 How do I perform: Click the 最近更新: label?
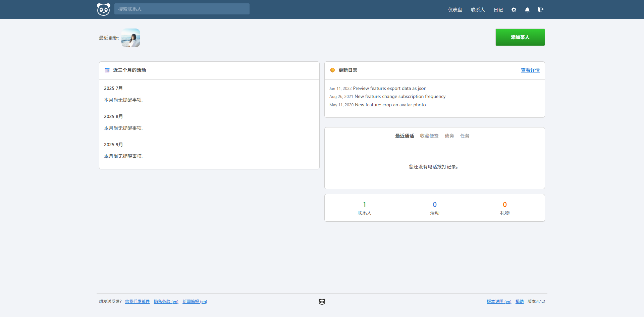[x=109, y=38]
